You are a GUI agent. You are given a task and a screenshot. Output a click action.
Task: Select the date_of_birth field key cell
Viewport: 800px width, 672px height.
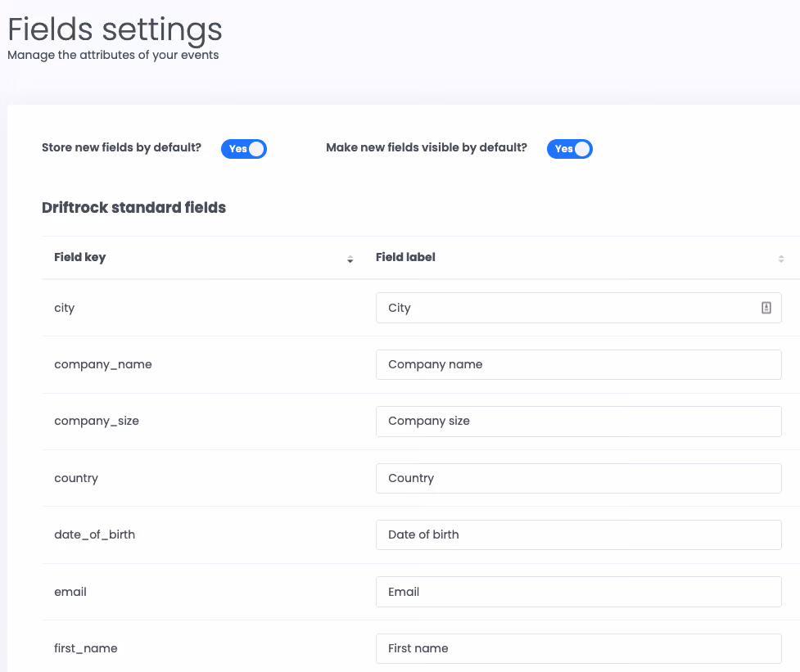94,534
